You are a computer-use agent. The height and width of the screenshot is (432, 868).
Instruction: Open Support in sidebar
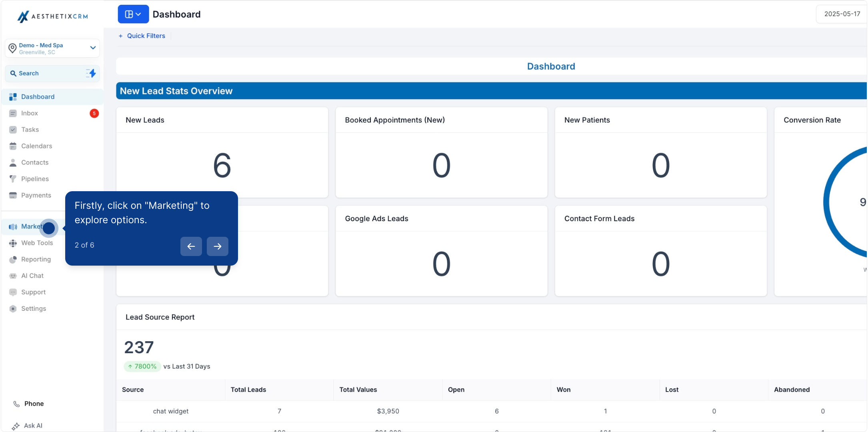pyautogui.click(x=52, y=292)
